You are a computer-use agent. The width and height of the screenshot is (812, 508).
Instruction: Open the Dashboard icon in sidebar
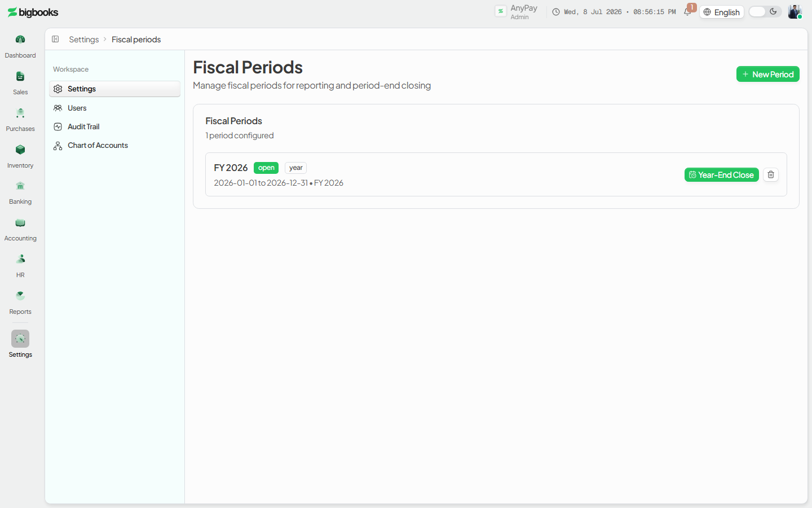[x=20, y=40]
